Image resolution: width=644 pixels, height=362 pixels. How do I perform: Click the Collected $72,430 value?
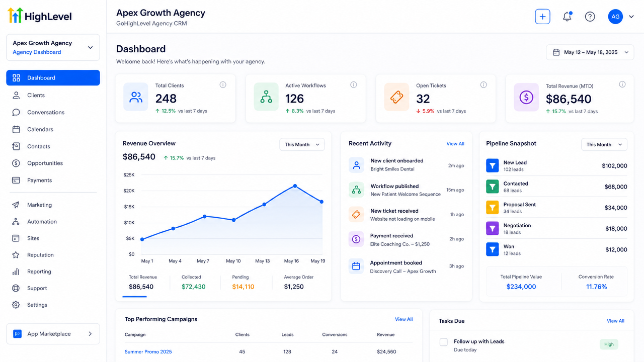[194, 287]
